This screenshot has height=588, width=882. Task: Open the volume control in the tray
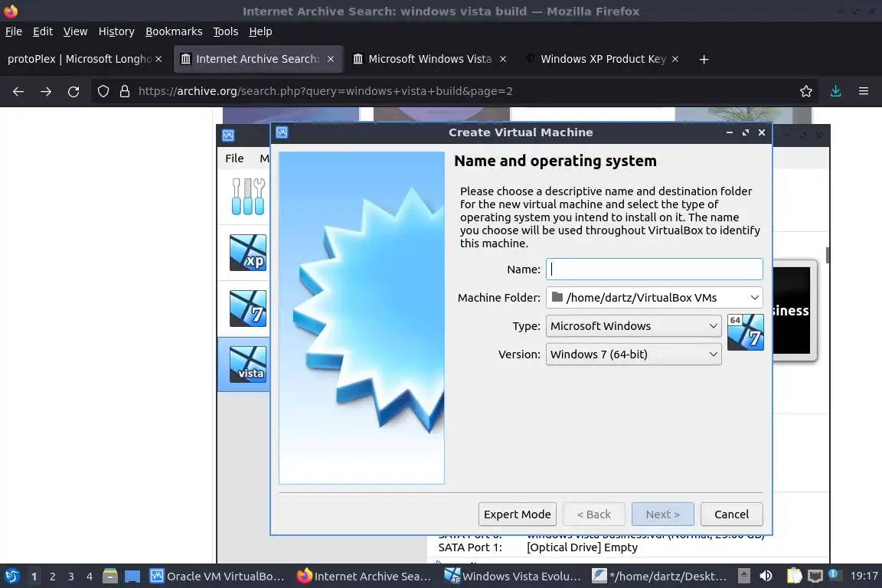(x=766, y=576)
